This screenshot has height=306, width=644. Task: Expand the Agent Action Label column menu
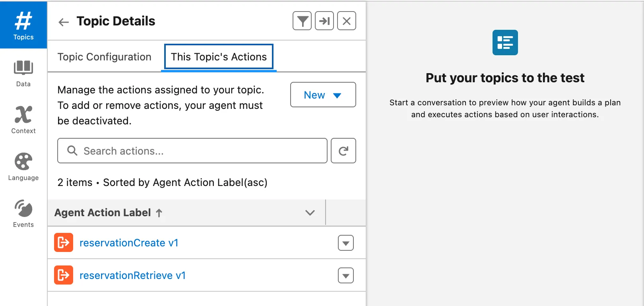click(x=310, y=213)
